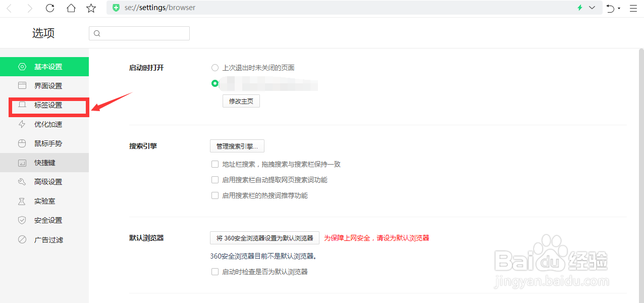644x303 pixels.
Task: Open the undo-close history dropdown arrow
Action: (x=619, y=9)
